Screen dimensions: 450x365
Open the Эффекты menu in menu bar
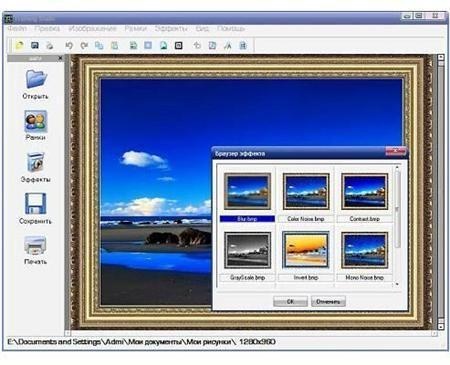(171, 29)
